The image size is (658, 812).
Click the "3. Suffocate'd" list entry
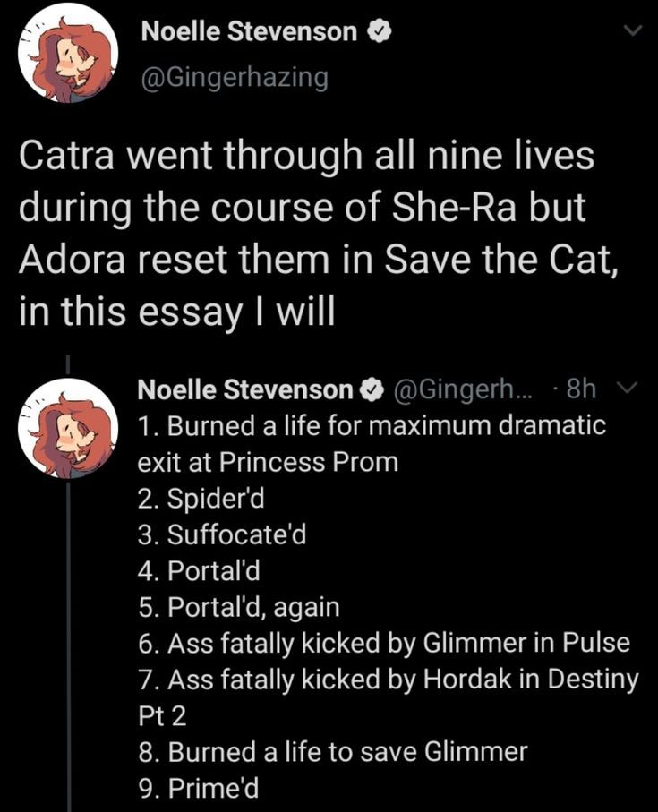221,534
